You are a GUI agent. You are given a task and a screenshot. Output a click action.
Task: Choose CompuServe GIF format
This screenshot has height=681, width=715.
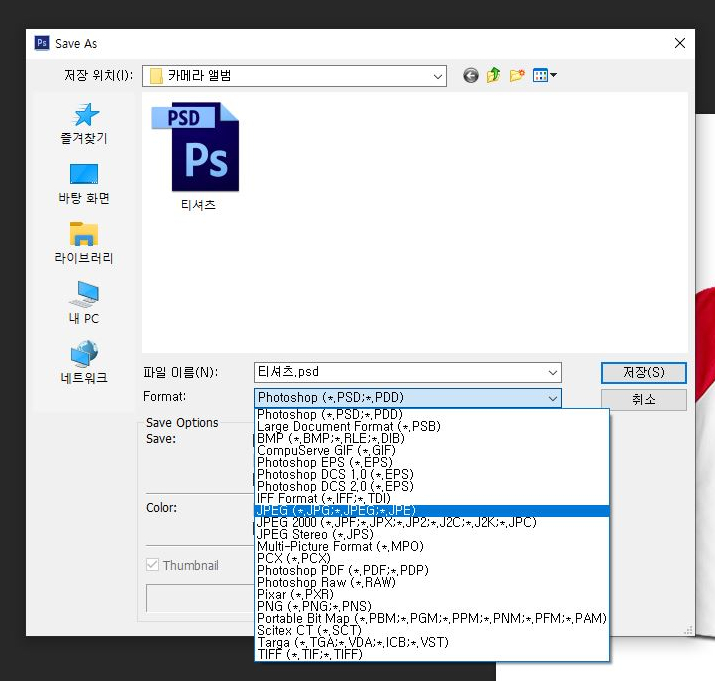pos(431,451)
